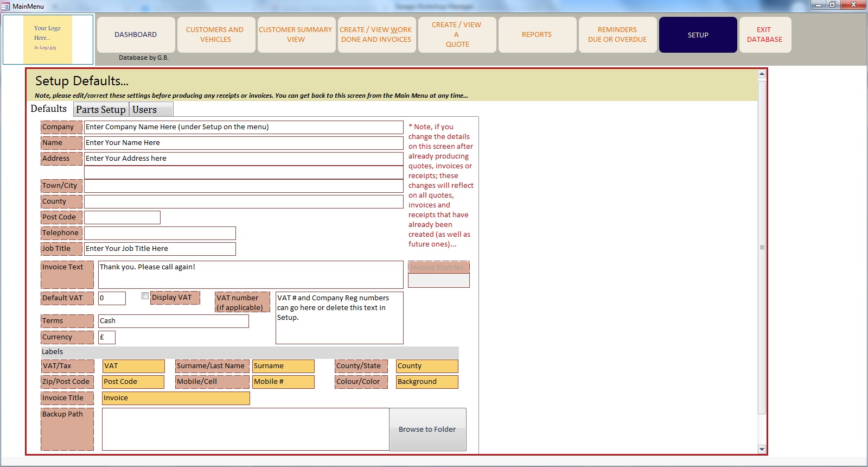Open the Users tab
The width and height of the screenshot is (868, 467).
(x=145, y=110)
